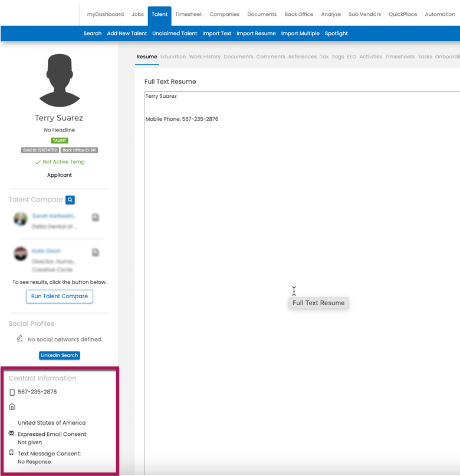
Task: Click the Terry Suarez name heading
Action: tap(58, 118)
